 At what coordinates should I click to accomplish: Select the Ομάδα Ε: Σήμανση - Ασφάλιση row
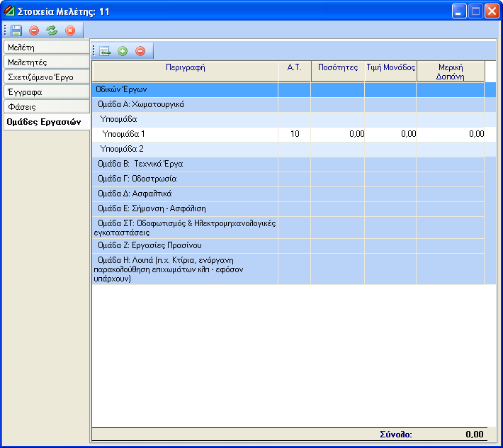[294, 208]
